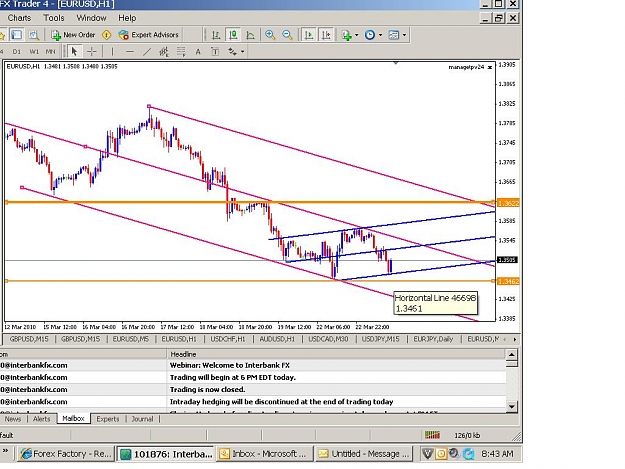Viewport: 625px width, 469px height.
Task: Toggle Expert Advisors on or off
Action: [148, 35]
